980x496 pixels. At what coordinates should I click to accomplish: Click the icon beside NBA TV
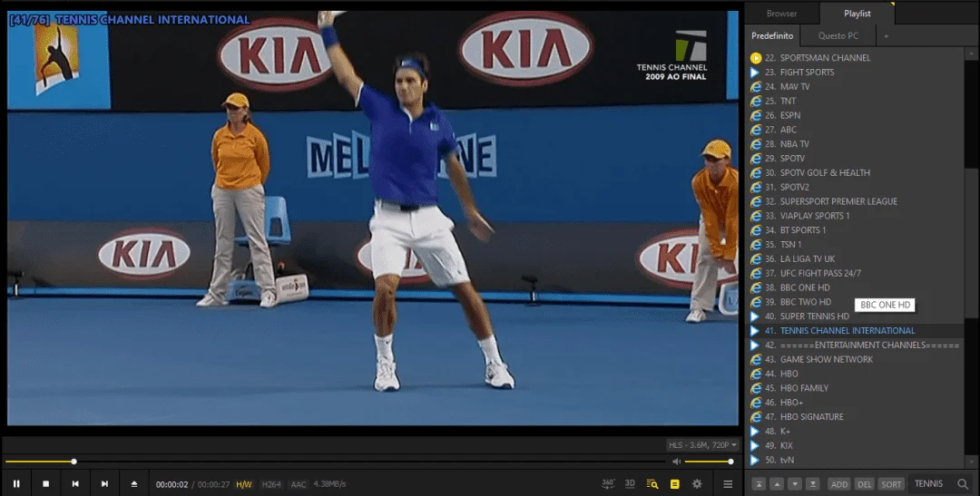coord(756,143)
